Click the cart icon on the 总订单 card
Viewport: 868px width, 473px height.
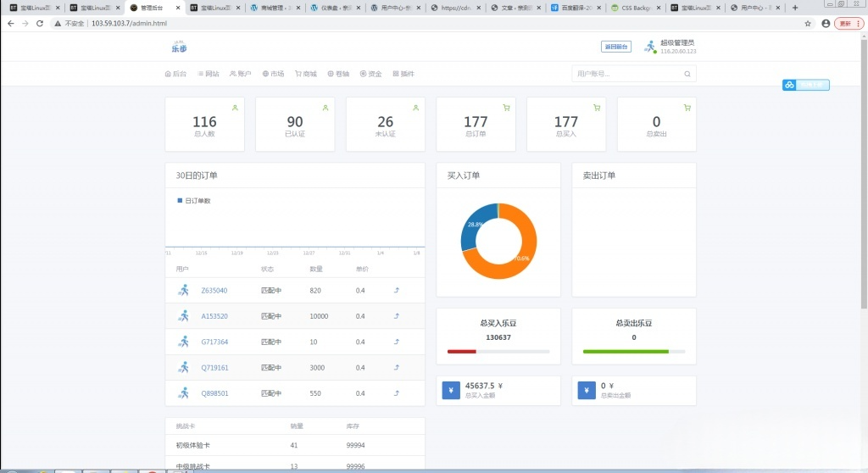click(x=506, y=108)
